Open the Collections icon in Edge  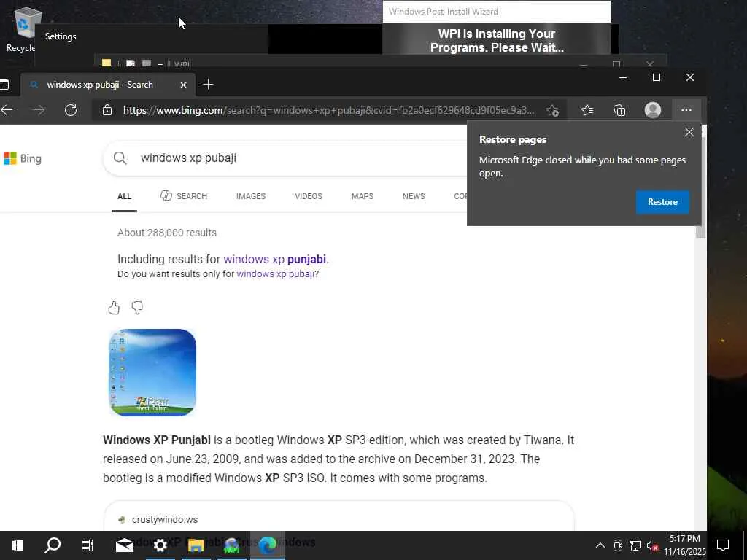(x=619, y=110)
